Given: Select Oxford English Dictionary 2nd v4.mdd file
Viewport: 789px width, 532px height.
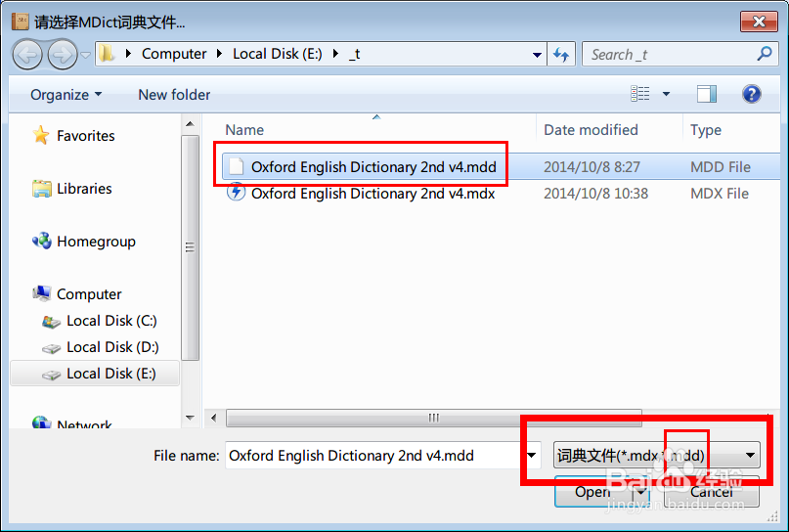Looking at the screenshot, I should (x=373, y=167).
